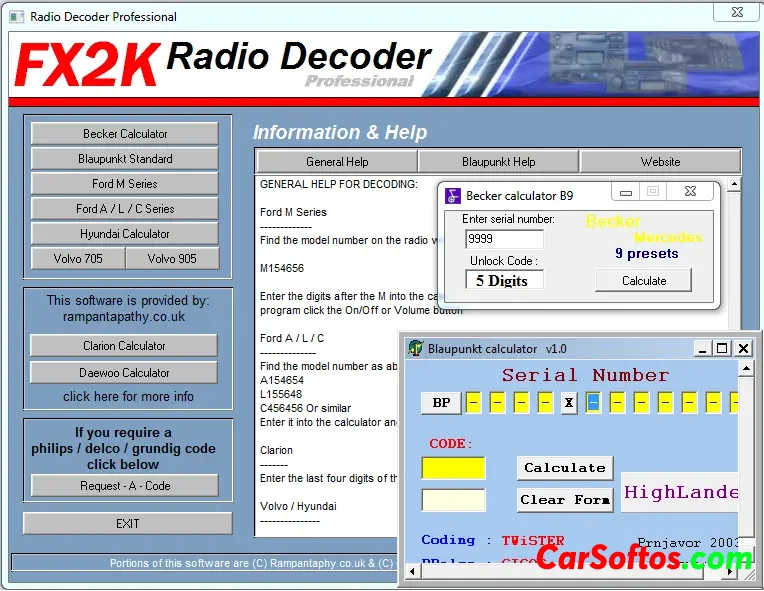Screen dimensions: 764x591
Task: Click the Blaupunkt calculator window icon
Action: click(x=416, y=348)
